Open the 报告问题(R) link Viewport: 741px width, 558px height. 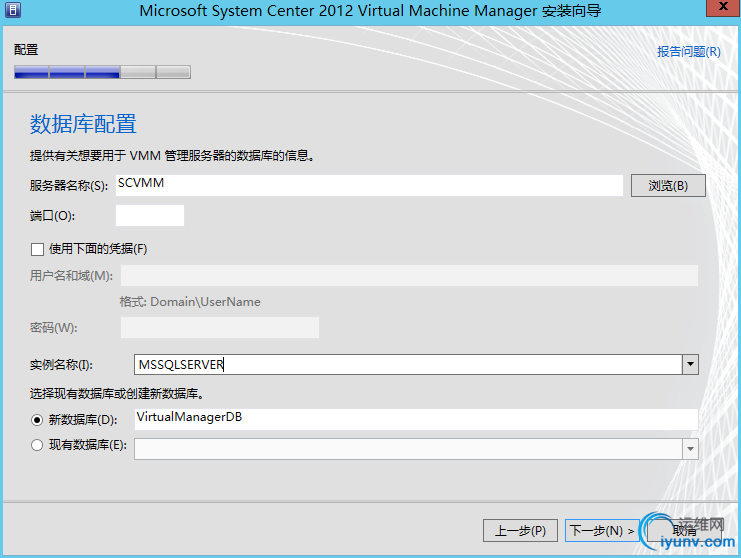(x=689, y=52)
